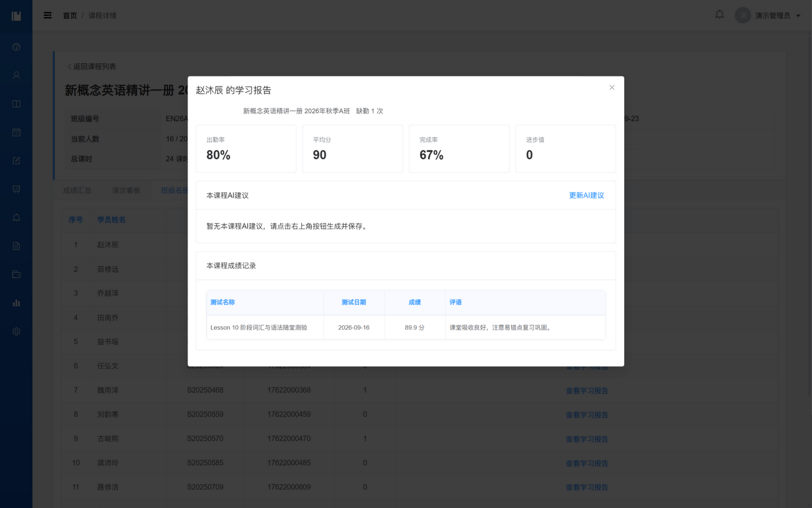Viewport: 812px width, 508px height.
Task: Open the dashboard gauge sidebar icon
Action: pyautogui.click(x=16, y=47)
